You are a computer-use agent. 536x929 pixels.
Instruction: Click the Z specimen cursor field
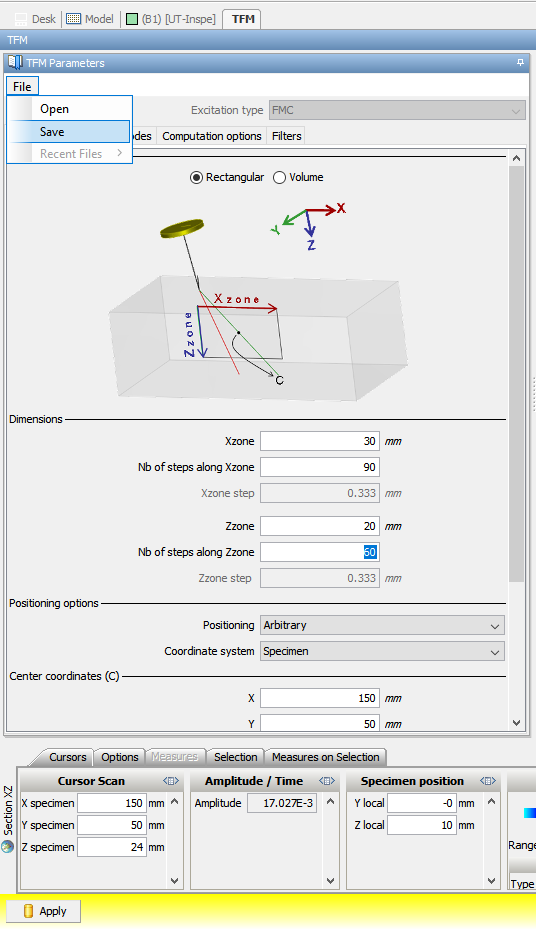click(112, 847)
